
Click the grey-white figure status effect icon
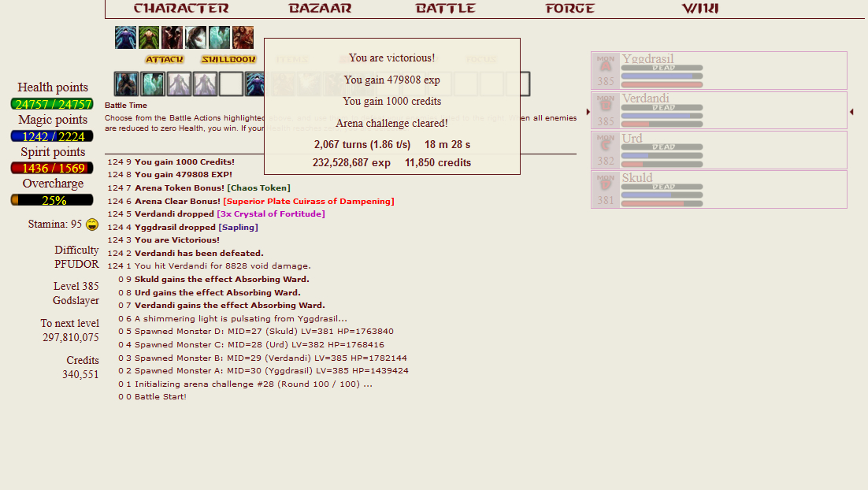[x=196, y=38]
